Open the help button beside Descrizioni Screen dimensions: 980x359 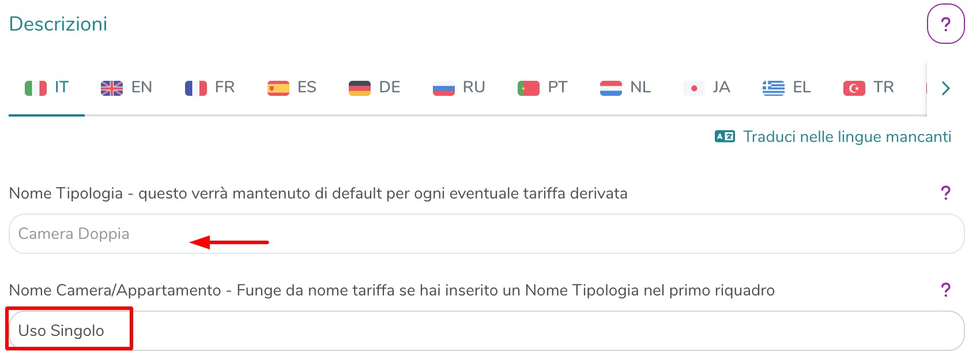[x=945, y=24]
